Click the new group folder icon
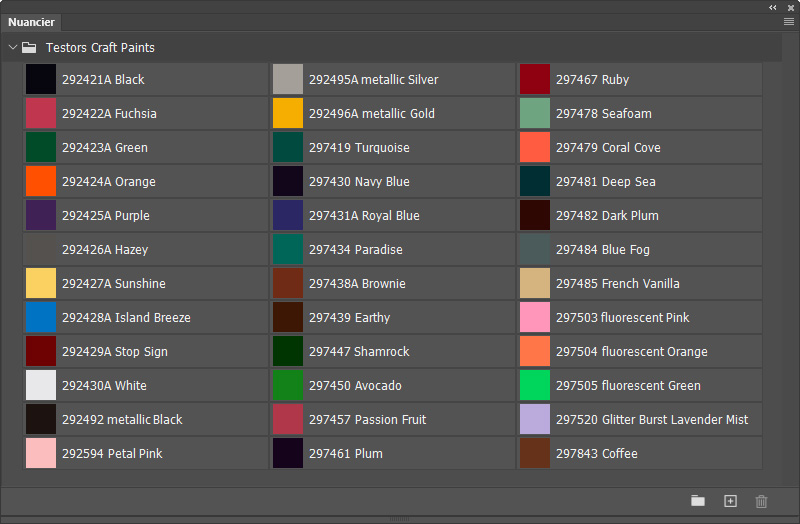This screenshot has width=800, height=524. pos(698,501)
